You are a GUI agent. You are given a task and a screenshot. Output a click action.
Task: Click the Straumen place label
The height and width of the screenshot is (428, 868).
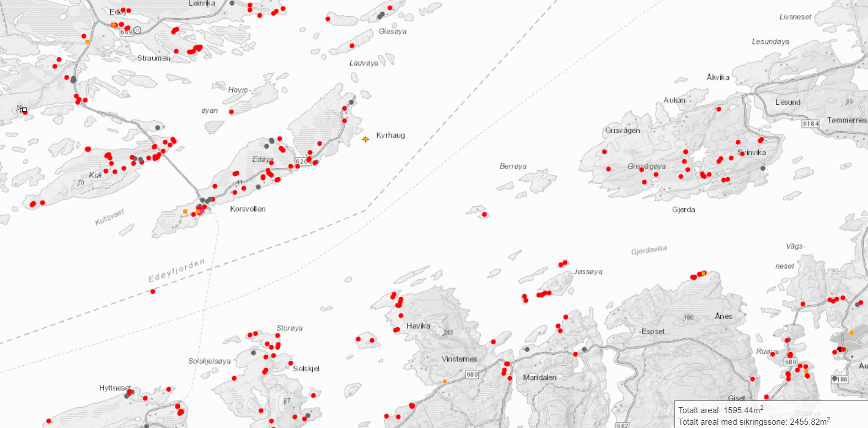click(x=154, y=58)
